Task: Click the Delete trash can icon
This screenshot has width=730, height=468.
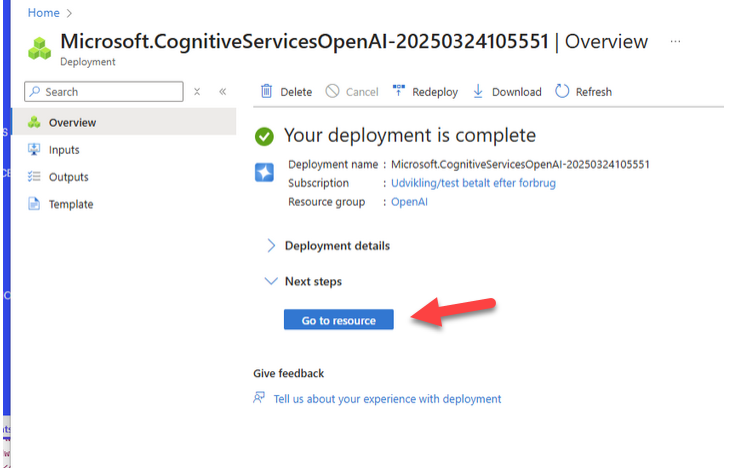Action: (x=266, y=91)
